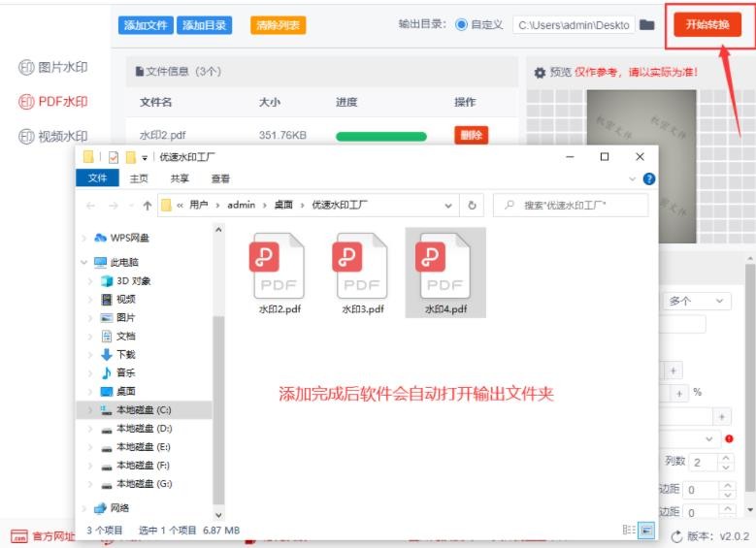Open the address bar history dropdown
Viewport: 756px width, 548px height.
click(448, 206)
